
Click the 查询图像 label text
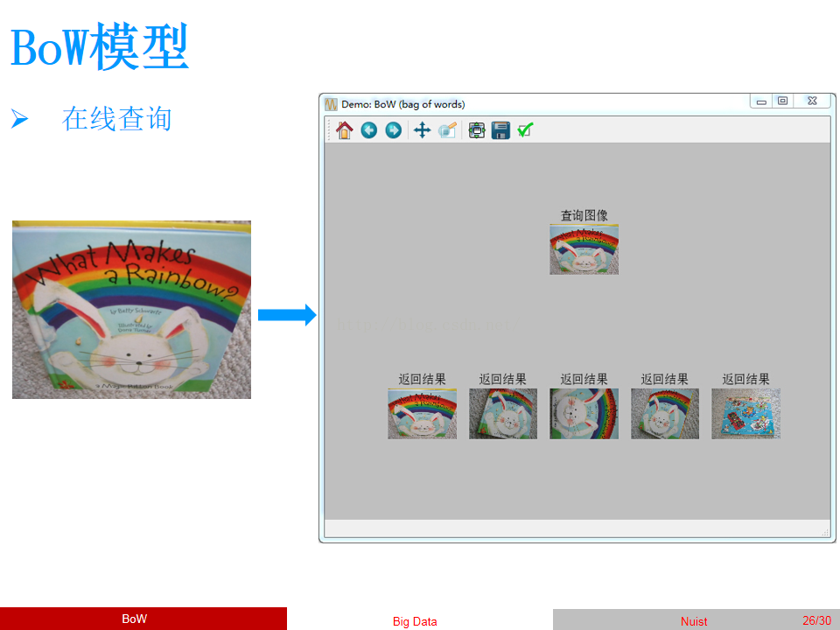(x=584, y=215)
